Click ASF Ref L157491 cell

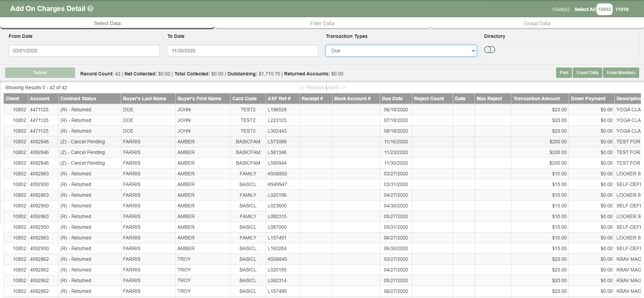[x=283, y=238]
